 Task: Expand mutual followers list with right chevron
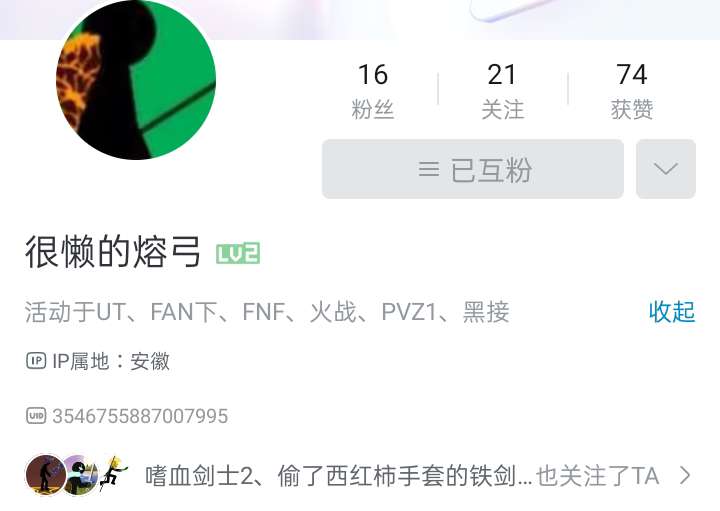pos(686,476)
